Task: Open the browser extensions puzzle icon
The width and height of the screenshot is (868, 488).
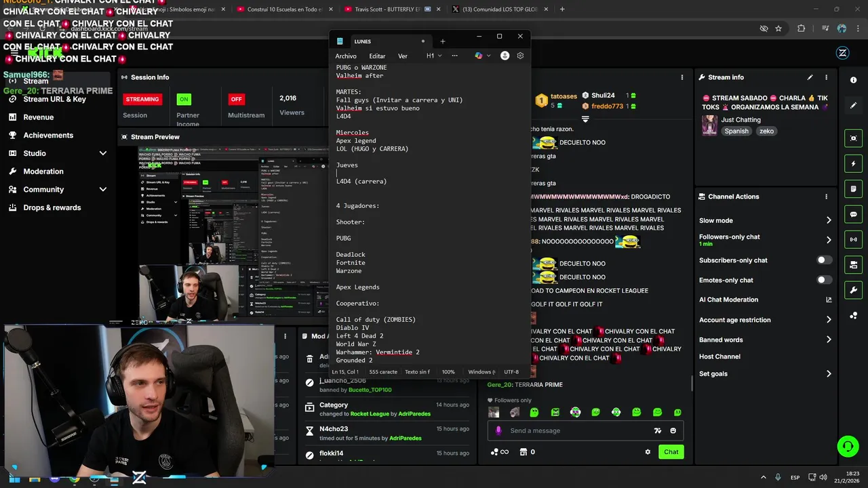Action: (x=802, y=28)
